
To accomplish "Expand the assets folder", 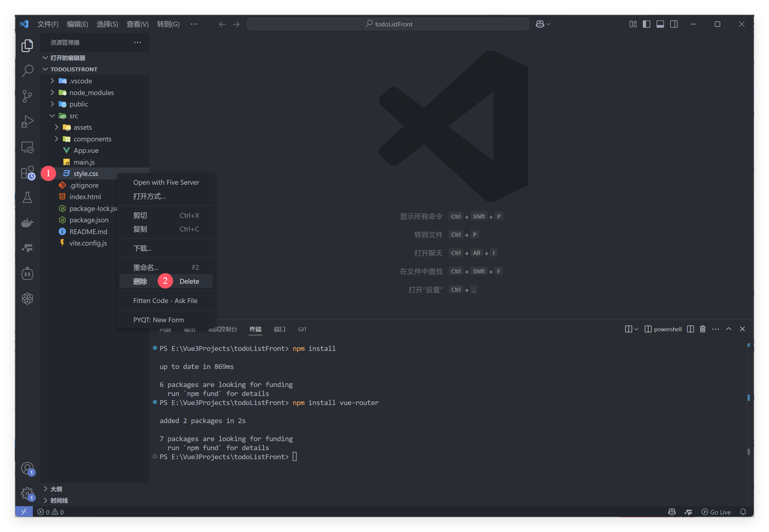I will 56,127.
